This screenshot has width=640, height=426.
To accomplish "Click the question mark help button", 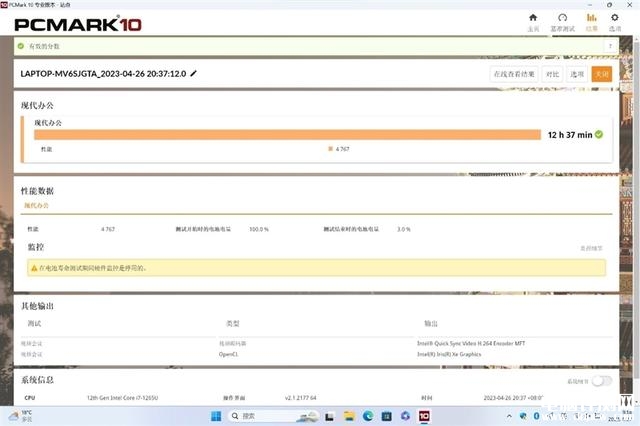I will point(610,46).
